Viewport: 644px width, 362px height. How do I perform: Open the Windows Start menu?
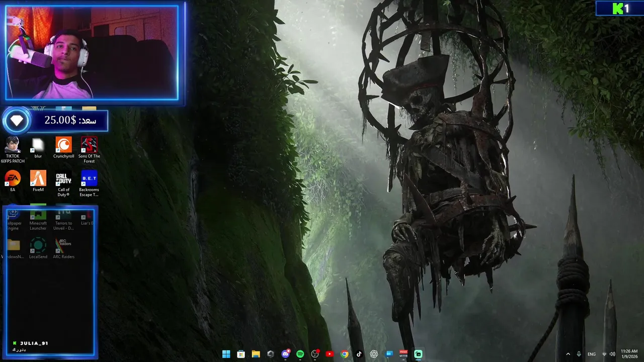coord(226,354)
